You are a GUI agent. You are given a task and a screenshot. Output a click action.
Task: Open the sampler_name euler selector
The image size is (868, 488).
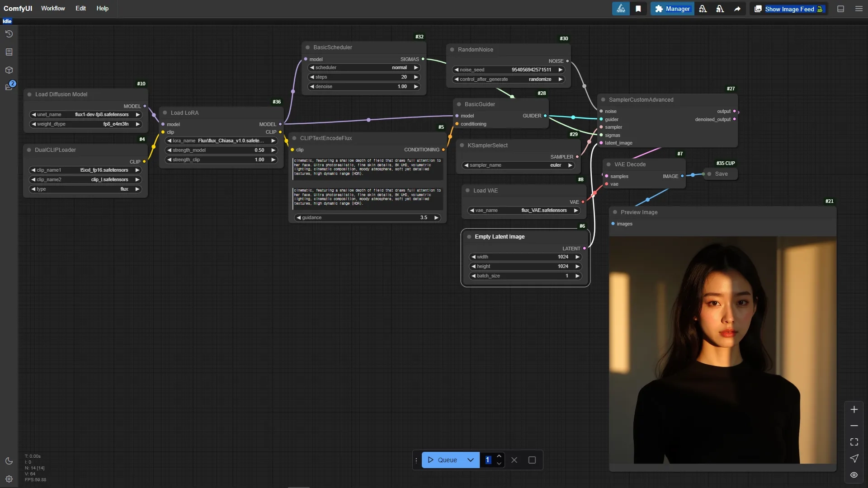pos(518,165)
